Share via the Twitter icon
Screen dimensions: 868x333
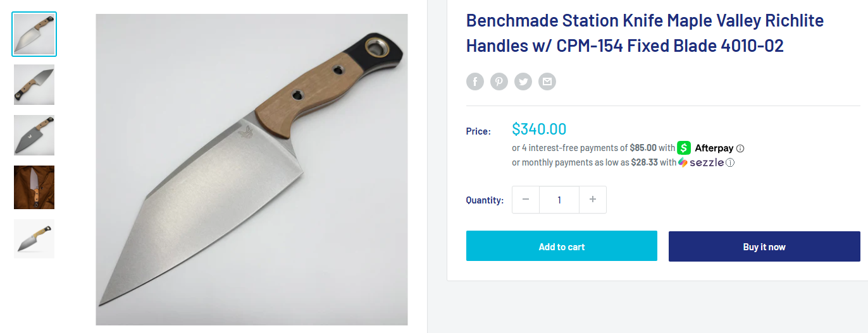coord(523,82)
